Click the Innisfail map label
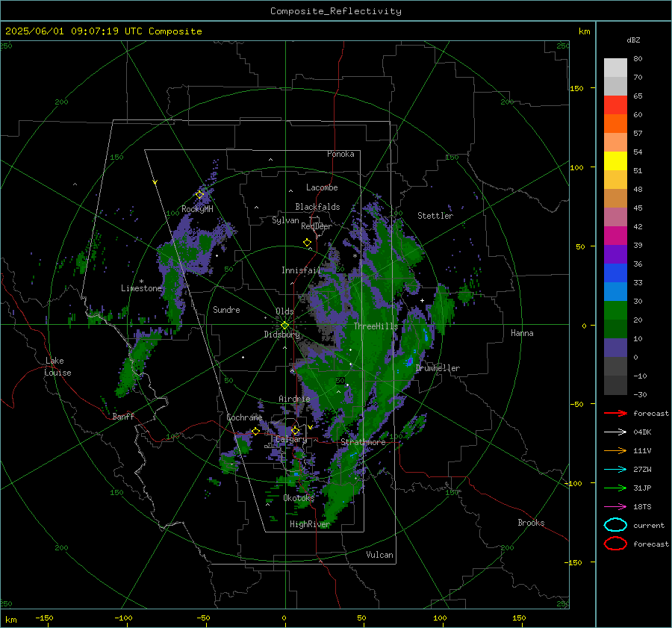672x628 pixels. coord(301,270)
